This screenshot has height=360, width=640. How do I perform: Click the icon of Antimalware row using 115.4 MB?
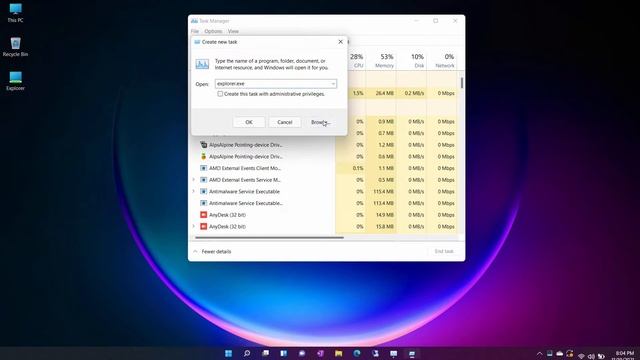tap(203, 191)
